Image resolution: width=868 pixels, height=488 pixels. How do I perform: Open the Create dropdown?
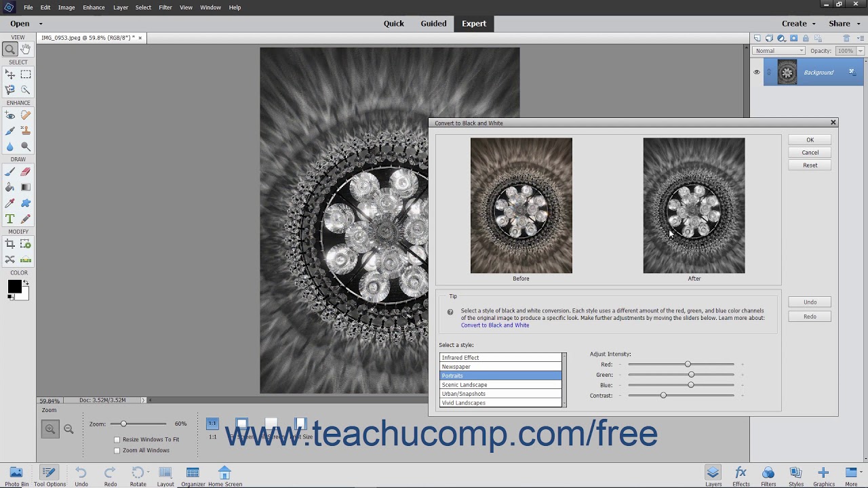(x=798, y=24)
